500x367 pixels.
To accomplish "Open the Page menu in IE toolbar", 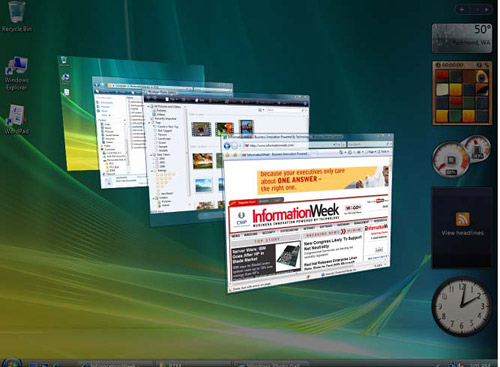I will (x=371, y=152).
